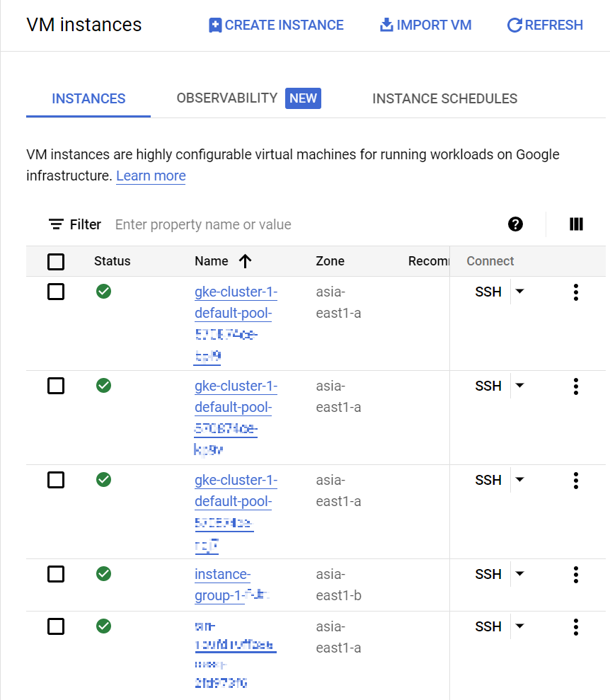Connect via SSH to third gke-cluster-1 instance
Viewport: 610px width, 700px height.
(x=488, y=481)
